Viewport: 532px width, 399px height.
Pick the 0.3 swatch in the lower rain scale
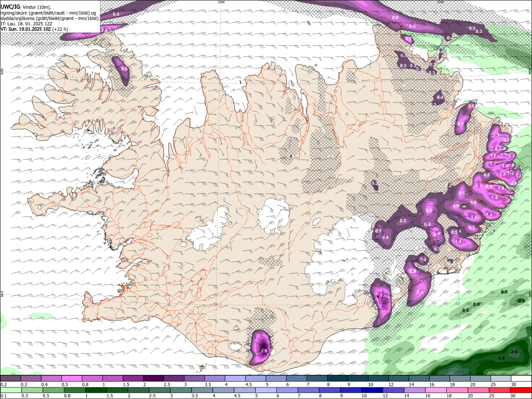(32, 390)
